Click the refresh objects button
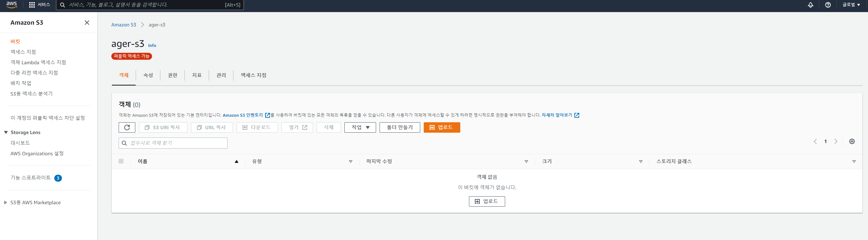This screenshot has width=868, height=240. (x=127, y=127)
